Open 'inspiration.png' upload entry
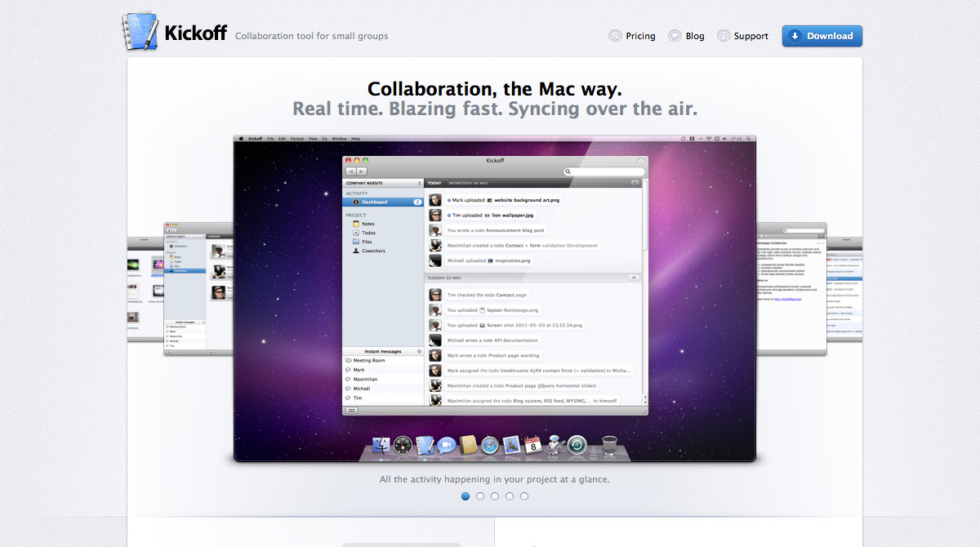Image resolution: width=980 pixels, height=547 pixels. (x=489, y=260)
